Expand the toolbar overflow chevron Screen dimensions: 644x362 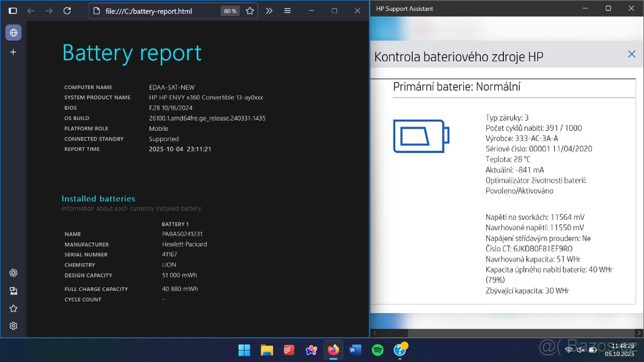[269, 11]
